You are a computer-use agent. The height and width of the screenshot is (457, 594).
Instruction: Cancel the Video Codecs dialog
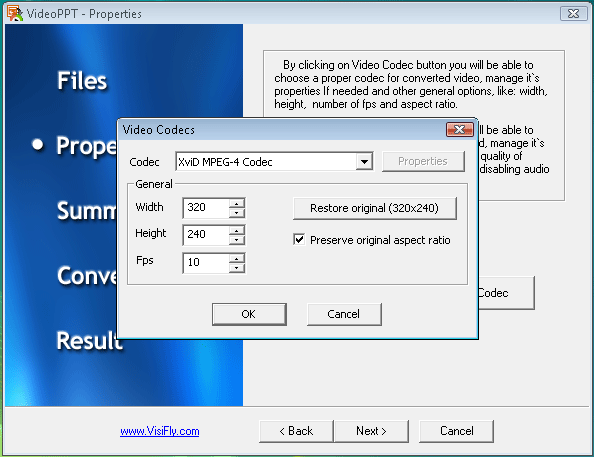344,314
